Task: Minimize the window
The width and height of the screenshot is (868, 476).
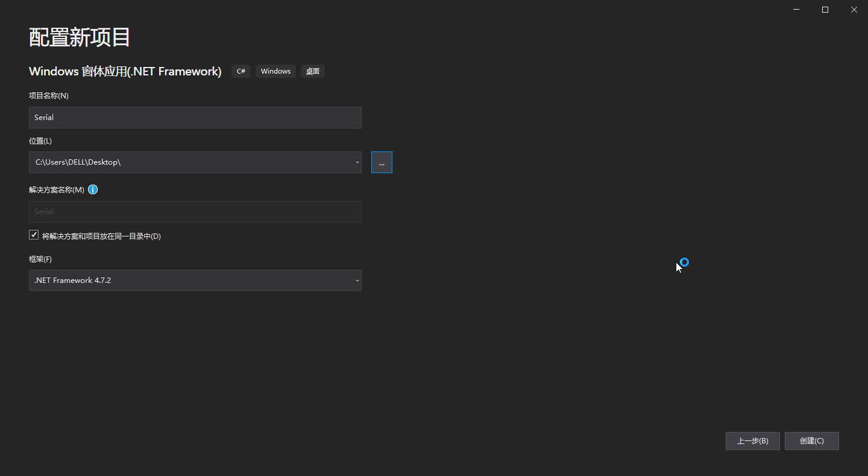Action: tap(796, 10)
